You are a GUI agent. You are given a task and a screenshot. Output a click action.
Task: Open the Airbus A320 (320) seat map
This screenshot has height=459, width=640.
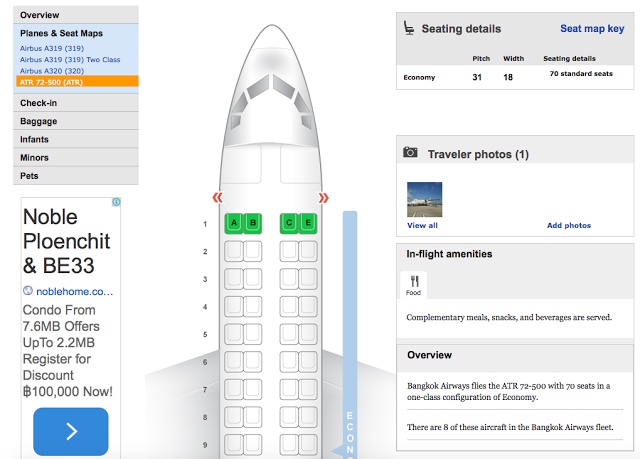(61, 71)
